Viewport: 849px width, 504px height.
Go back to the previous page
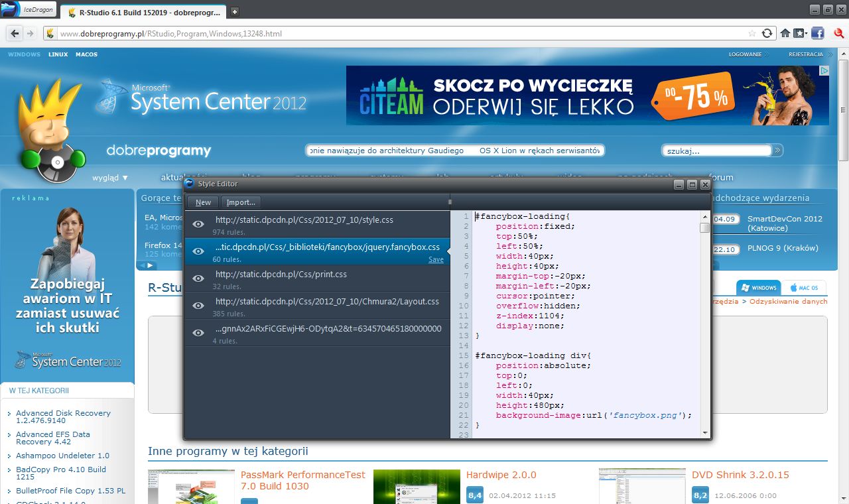pos(14,33)
